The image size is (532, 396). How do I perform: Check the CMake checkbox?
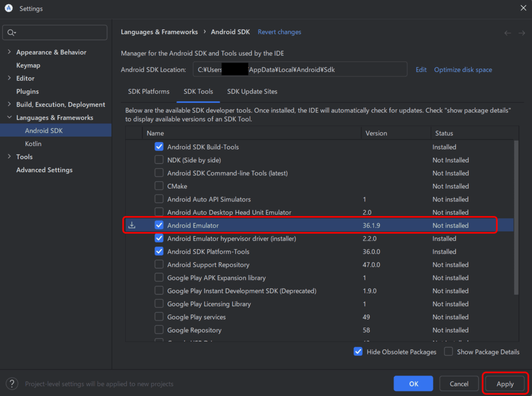point(159,186)
